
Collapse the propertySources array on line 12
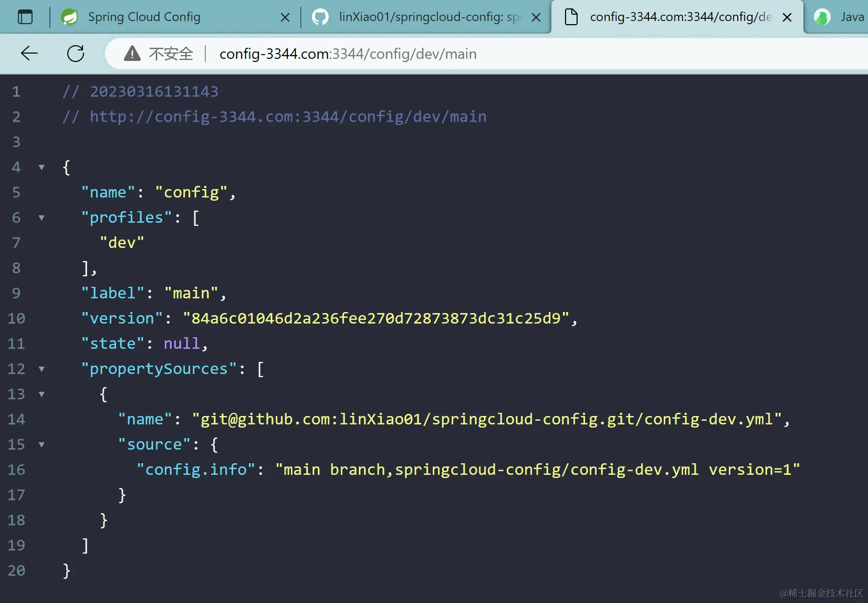[x=41, y=369]
